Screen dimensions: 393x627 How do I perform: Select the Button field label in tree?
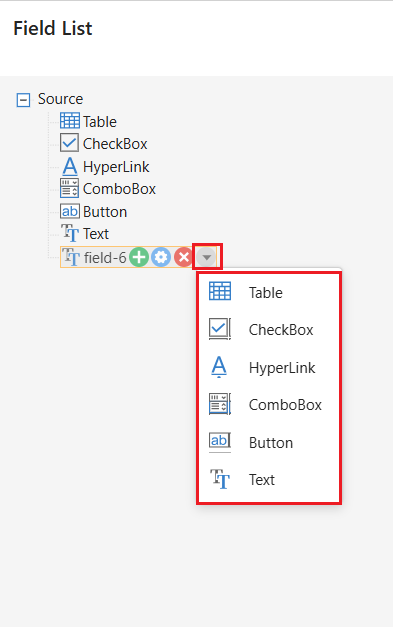(x=105, y=212)
